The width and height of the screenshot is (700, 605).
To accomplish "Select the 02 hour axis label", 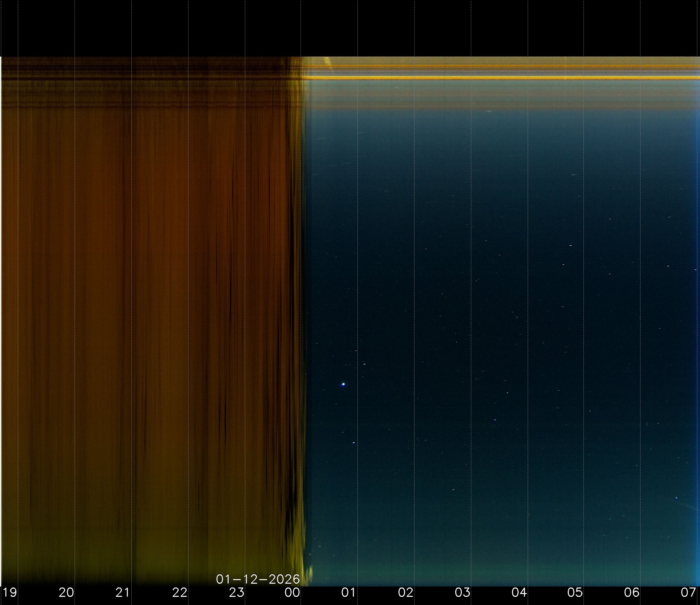I will pos(405,592).
